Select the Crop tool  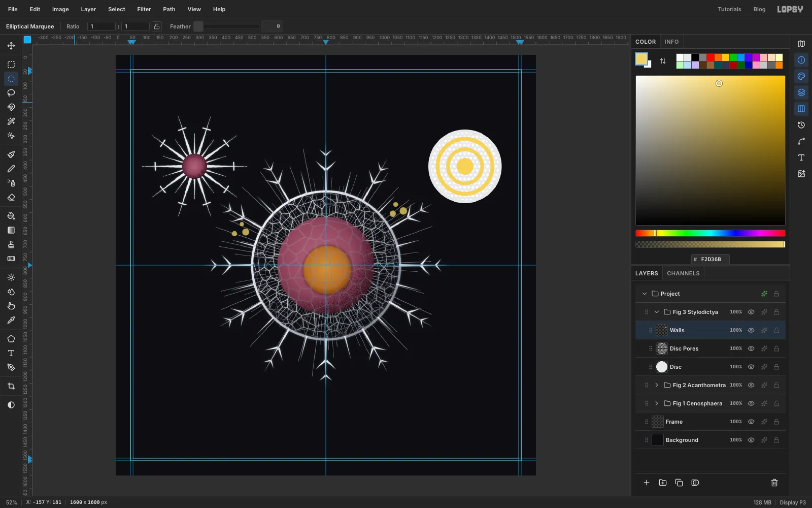click(x=11, y=386)
